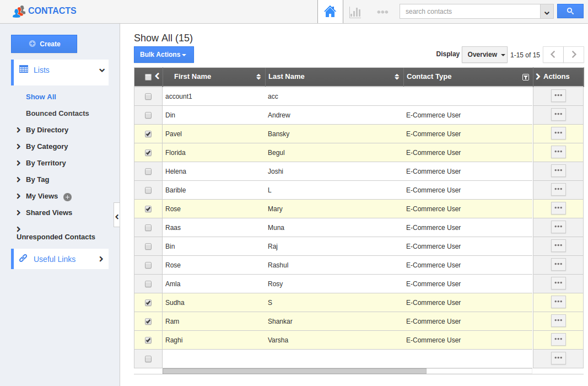Click the Rashul last name cell
The height and width of the screenshot is (386, 588).
pos(278,265)
